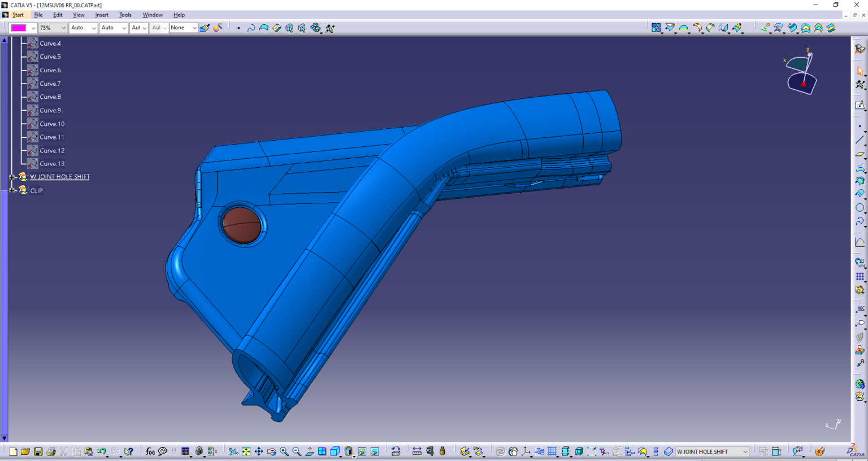The width and height of the screenshot is (868, 461).
Task: Select Curve.4 in the specification tree
Action: [50, 44]
